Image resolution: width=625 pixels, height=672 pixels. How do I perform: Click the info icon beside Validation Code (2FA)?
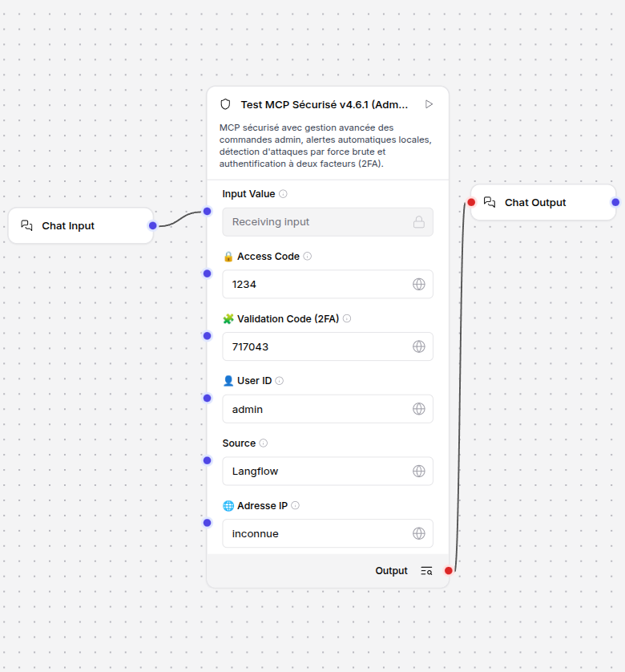pos(347,318)
